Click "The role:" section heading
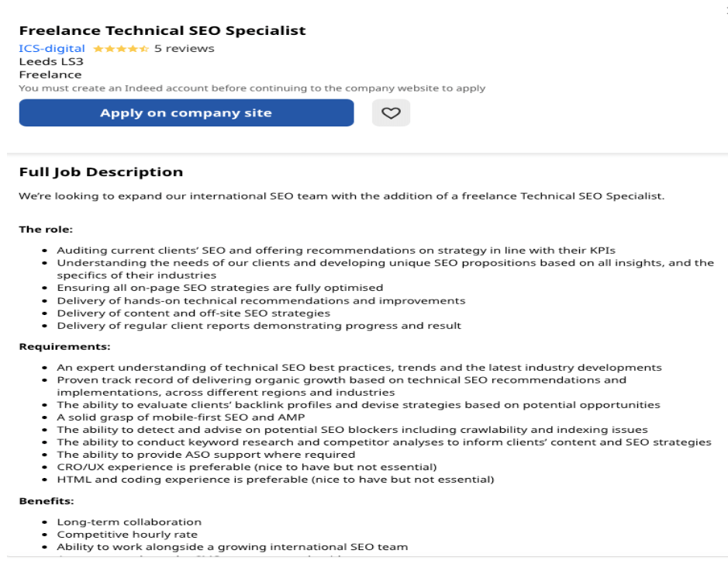Screen dimensions: 728x561 (46, 230)
